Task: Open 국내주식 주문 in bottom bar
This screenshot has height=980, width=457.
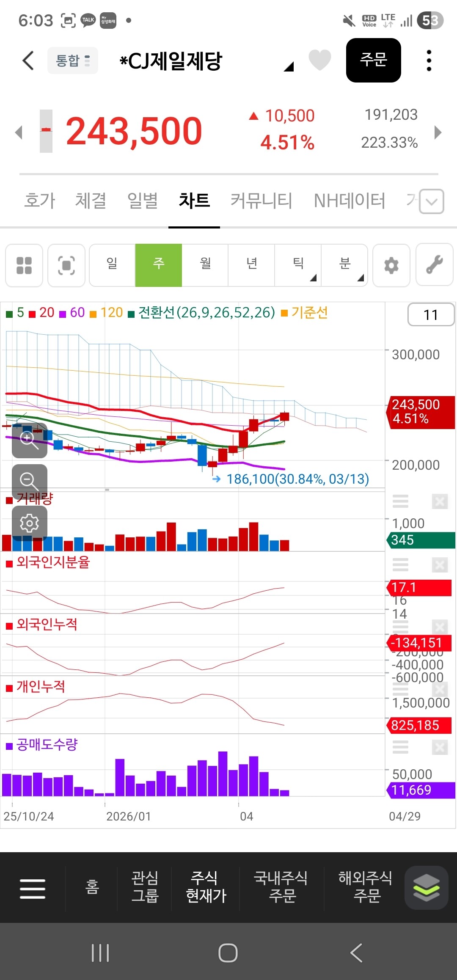Action: (x=281, y=886)
